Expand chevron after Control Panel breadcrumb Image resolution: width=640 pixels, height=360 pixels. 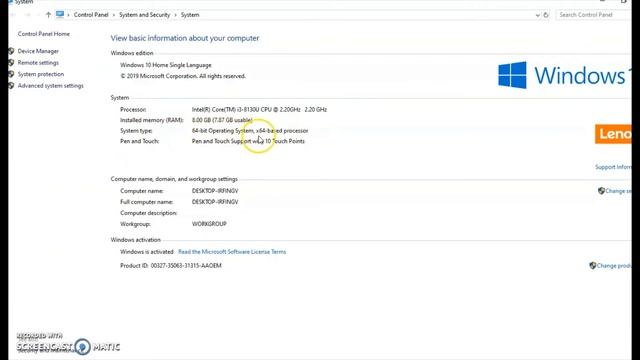pos(114,15)
